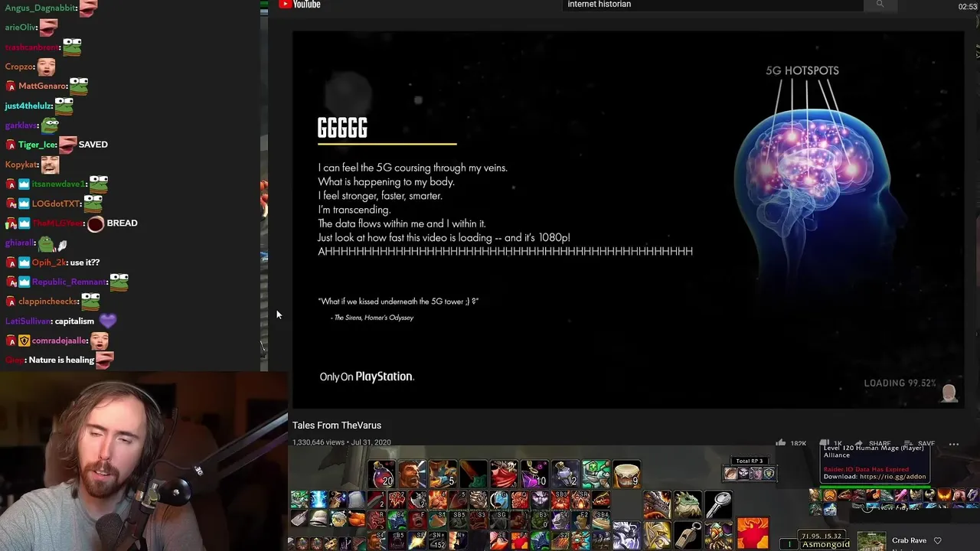Image resolution: width=980 pixels, height=551 pixels.
Task: Click chat username clappincheecks
Action: [x=47, y=302]
